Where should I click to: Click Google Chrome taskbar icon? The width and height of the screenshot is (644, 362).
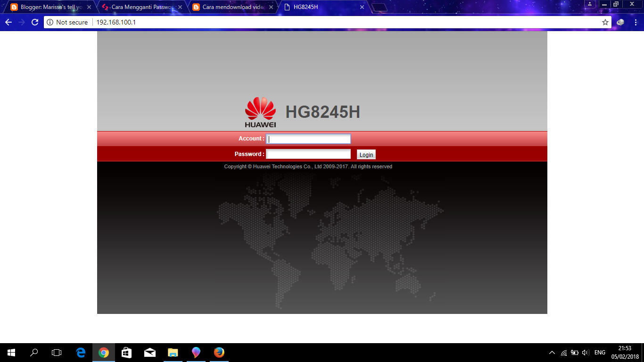click(104, 353)
